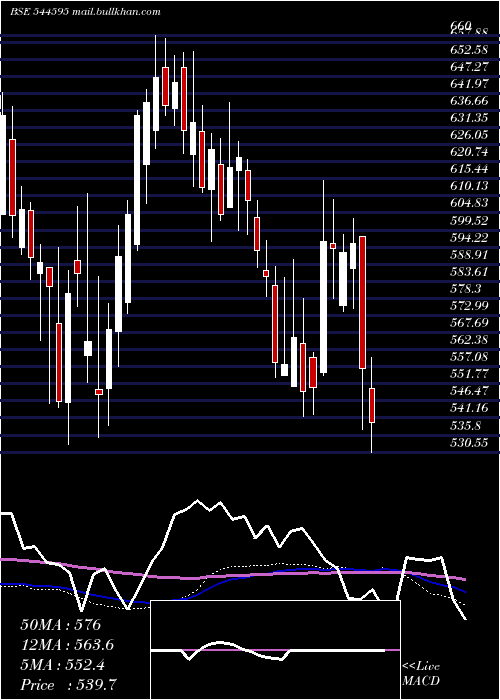Click the 541.16 price axis label
The width and height of the screenshot is (500, 700).
pyautogui.click(x=469, y=408)
